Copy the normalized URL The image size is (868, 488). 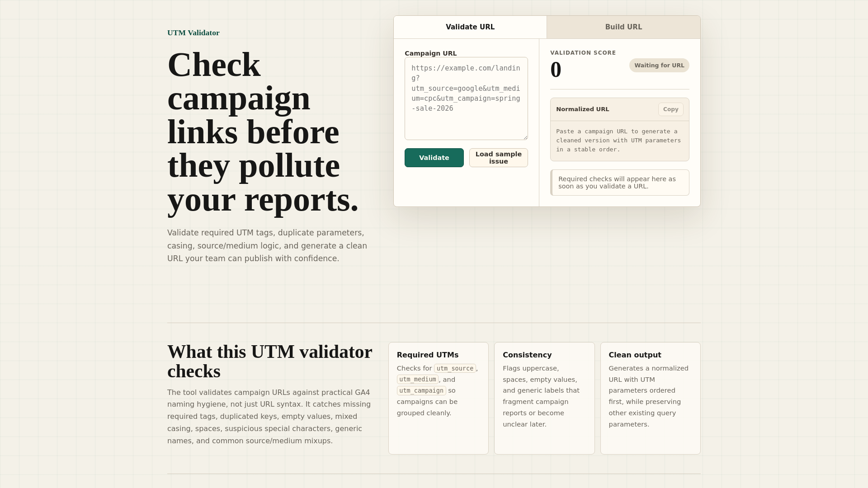tap(670, 109)
